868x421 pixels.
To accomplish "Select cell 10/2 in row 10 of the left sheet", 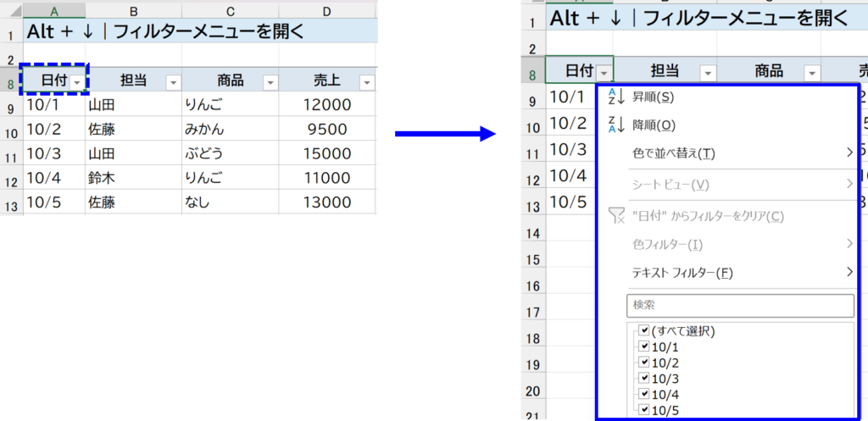I will point(54,130).
